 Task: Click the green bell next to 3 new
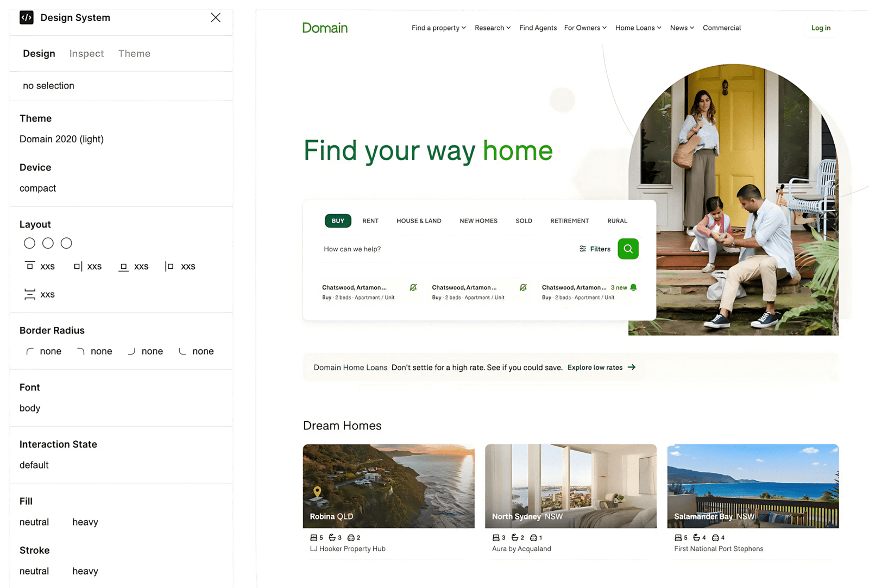(633, 287)
